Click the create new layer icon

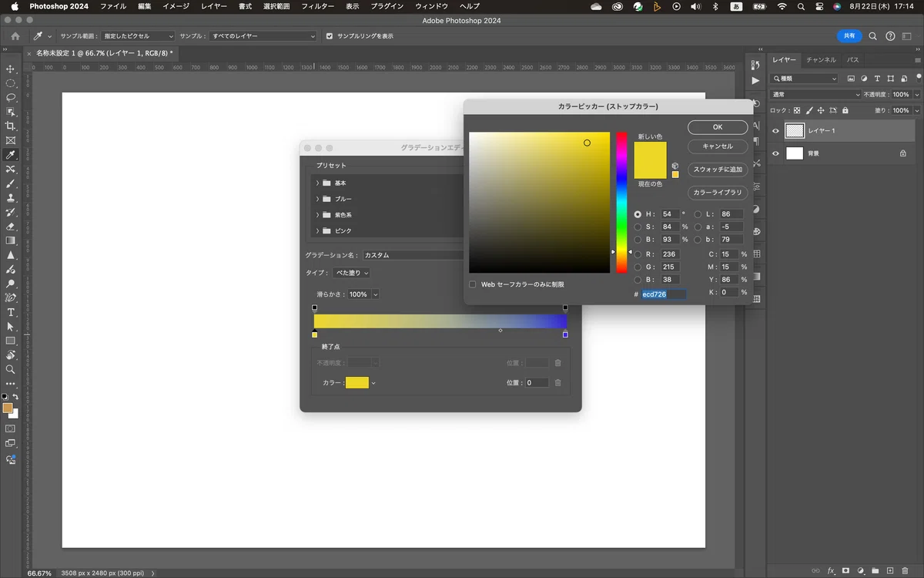[890, 571]
